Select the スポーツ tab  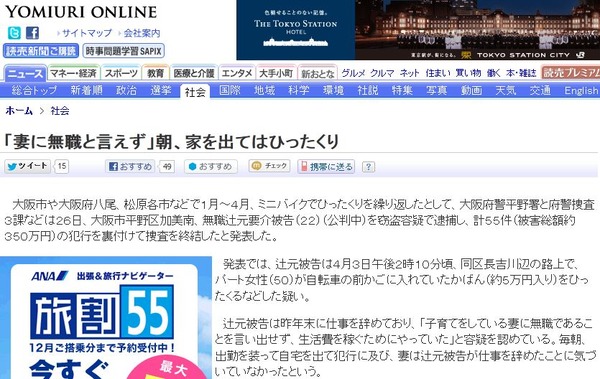(x=121, y=73)
